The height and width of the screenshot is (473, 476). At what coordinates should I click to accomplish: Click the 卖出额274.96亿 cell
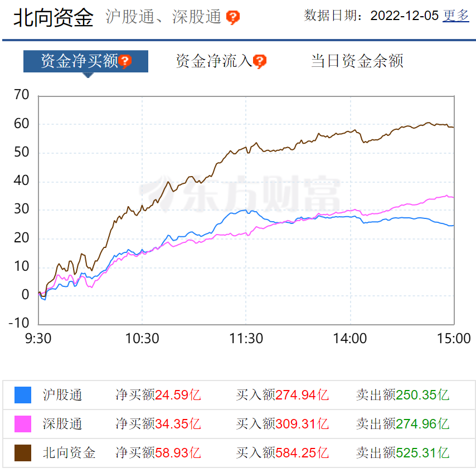click(403, 424)
